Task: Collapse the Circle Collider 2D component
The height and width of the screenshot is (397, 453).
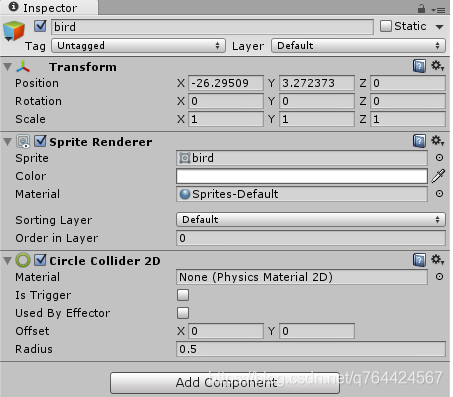Action: (8, 261)
